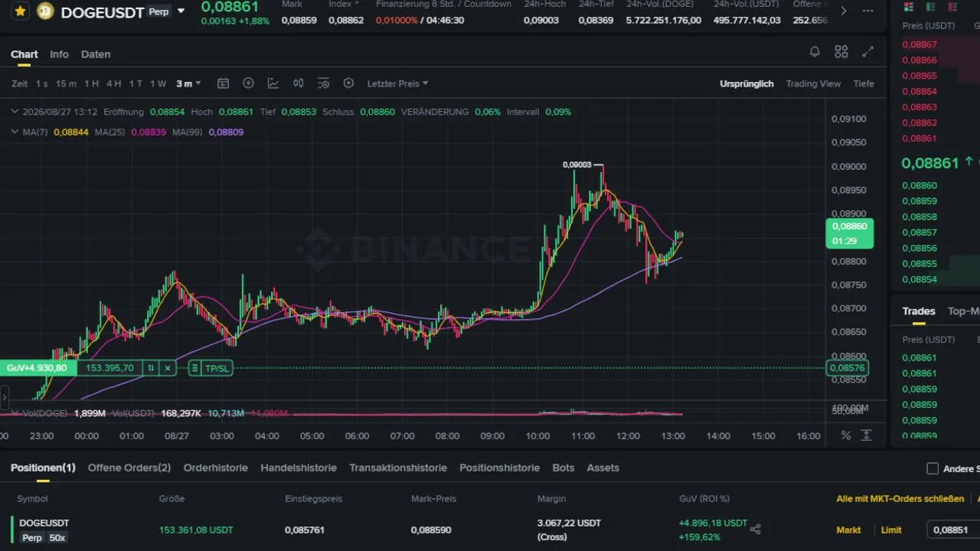The width and height of the screenshot is (980, 551).
Task: Open the Bots tab
Action: [563, 468]
